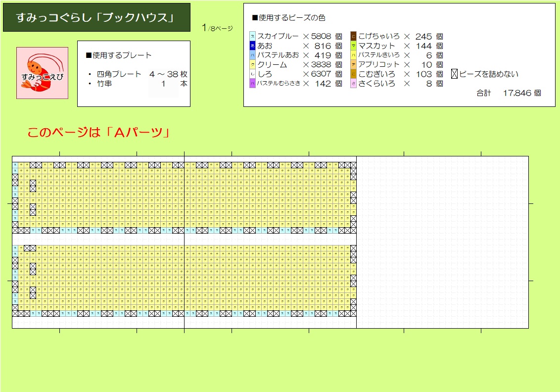Click the こげちゃいろ brown color swatch
Image resolution: width=560 pixels, height=392 pixels.
point(353,36)
